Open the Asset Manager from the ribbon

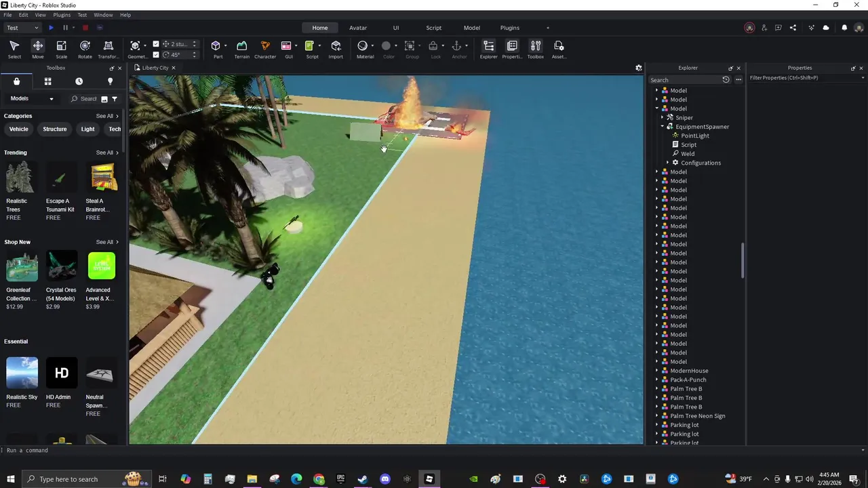click(x=559, y=49)
